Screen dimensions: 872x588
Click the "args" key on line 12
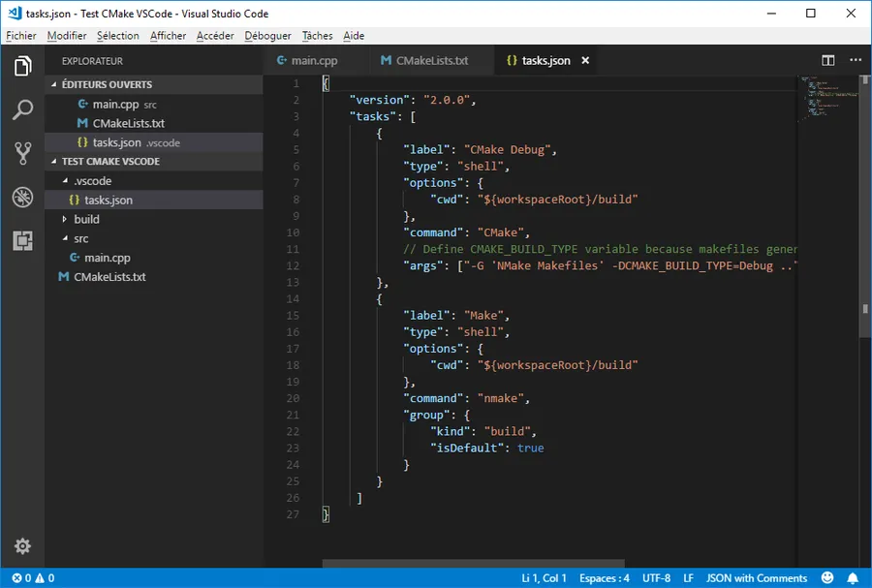(423, 265)
